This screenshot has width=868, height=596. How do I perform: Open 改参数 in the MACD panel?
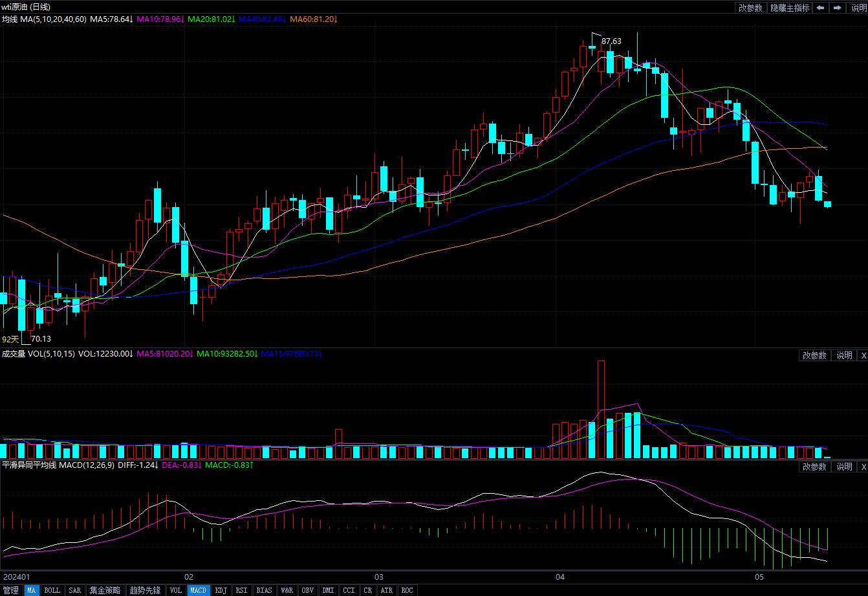point(814,467)
